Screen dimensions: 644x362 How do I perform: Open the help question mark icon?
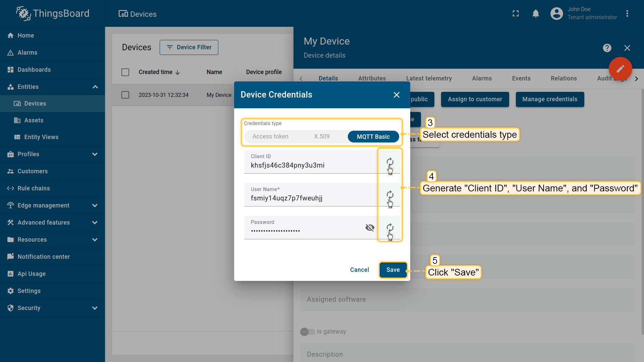coord(607,48)
